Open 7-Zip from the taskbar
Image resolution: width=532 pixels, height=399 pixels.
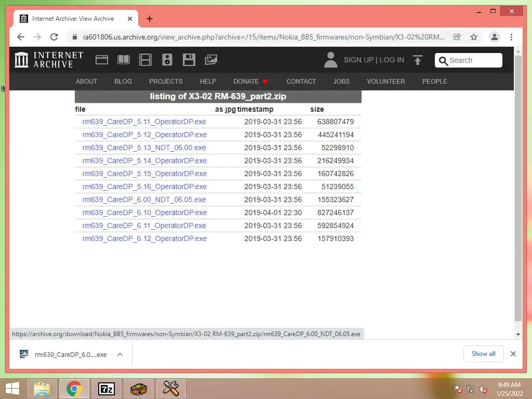coord(106,389)
